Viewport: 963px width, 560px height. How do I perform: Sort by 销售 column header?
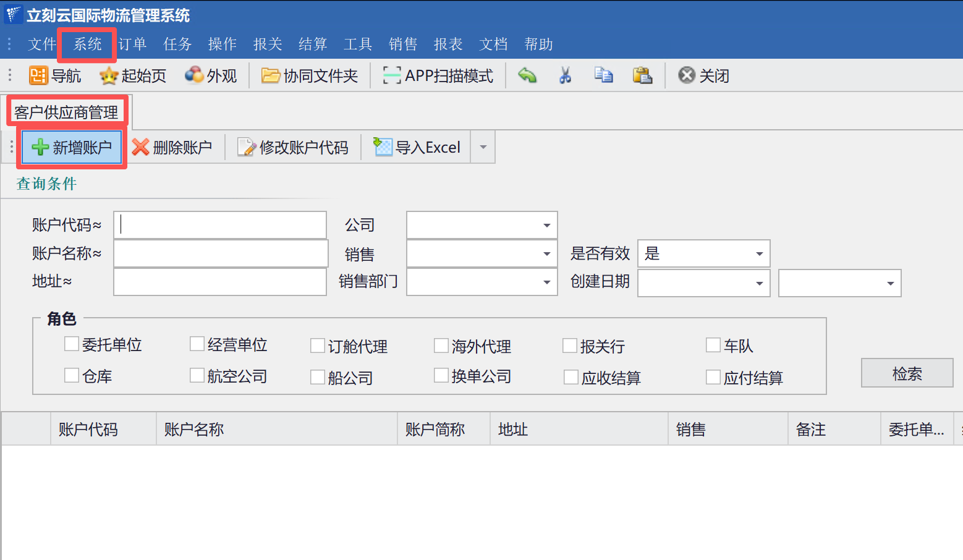pos(728,429)
